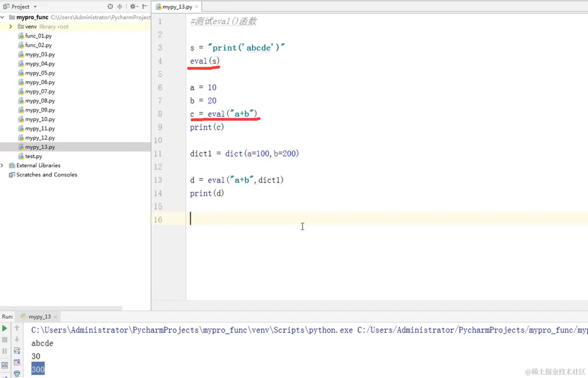Screen dimensions: 588x378
Task: Click line number 11 in the gutter
Action: (158, 153)
